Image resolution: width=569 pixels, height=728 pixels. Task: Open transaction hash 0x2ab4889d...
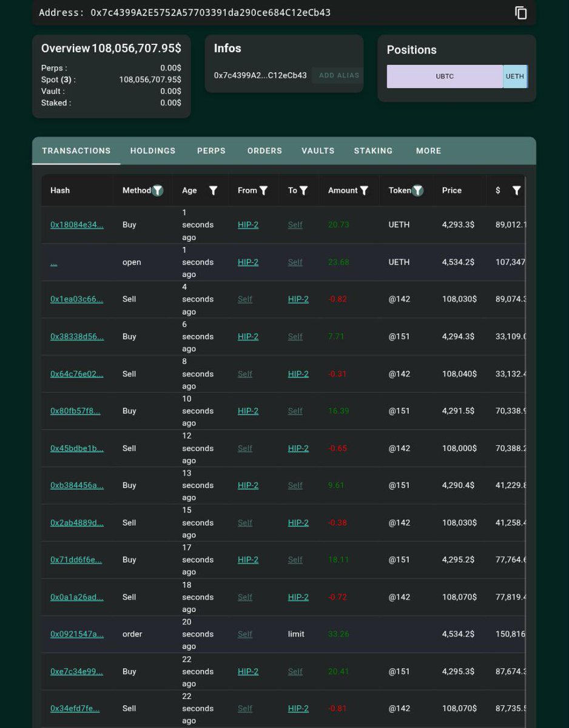coord(77,522)
